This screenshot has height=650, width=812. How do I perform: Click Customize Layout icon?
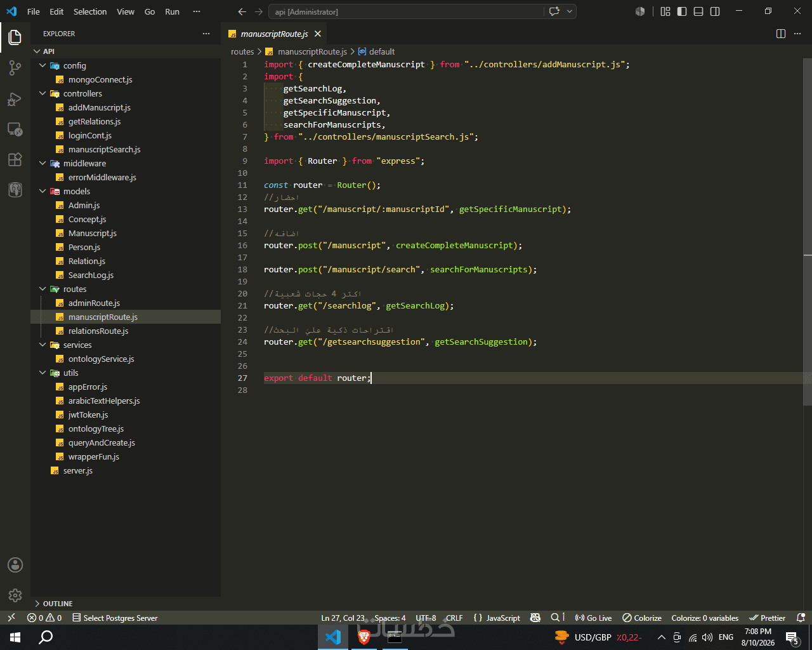665,11
